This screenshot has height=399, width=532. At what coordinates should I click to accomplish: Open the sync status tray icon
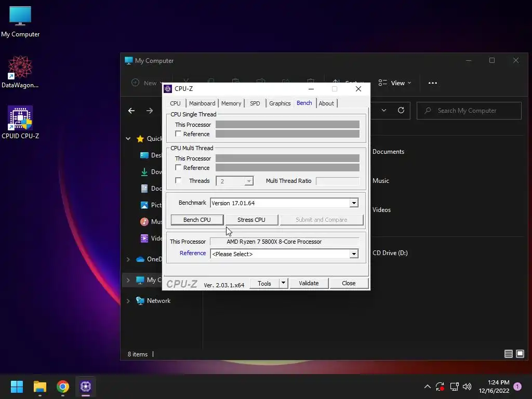[440, 387]
